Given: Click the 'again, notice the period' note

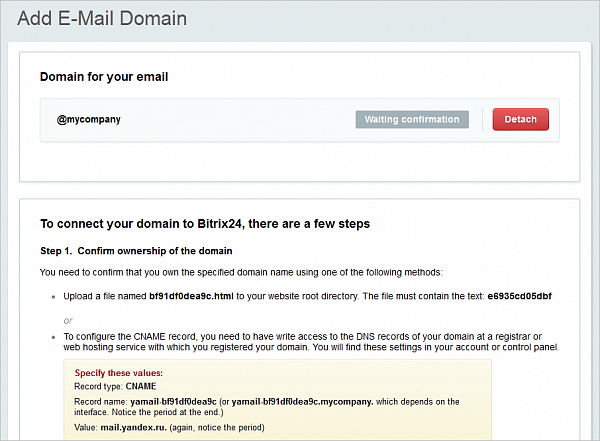Looking at the screenshot, I should point(217,428).
